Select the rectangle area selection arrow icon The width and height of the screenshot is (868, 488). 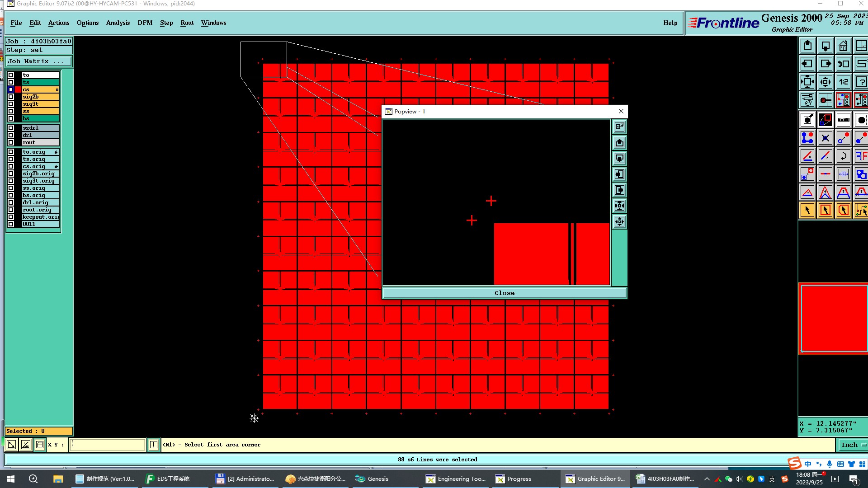pos(825,210)
